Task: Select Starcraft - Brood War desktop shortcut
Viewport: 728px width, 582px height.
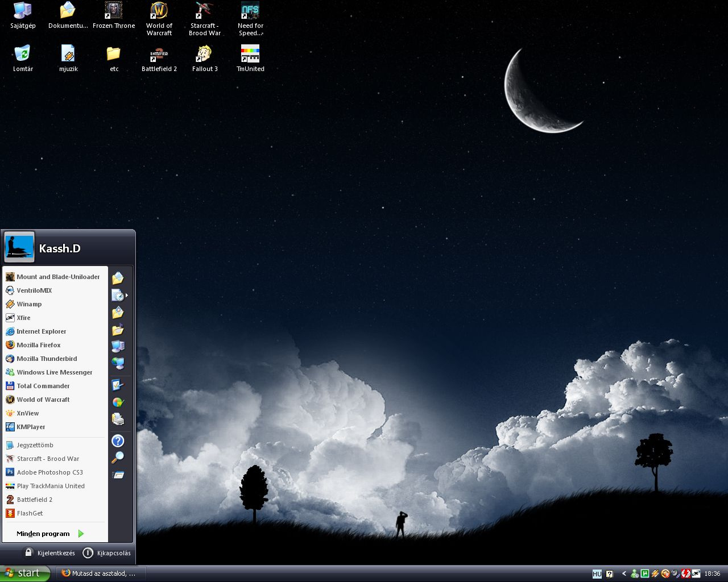Action: [x=205, y=19]
